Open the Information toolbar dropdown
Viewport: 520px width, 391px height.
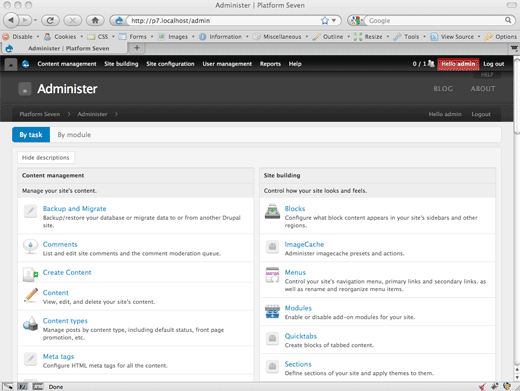pyautogui.click(x=224, y=36)
